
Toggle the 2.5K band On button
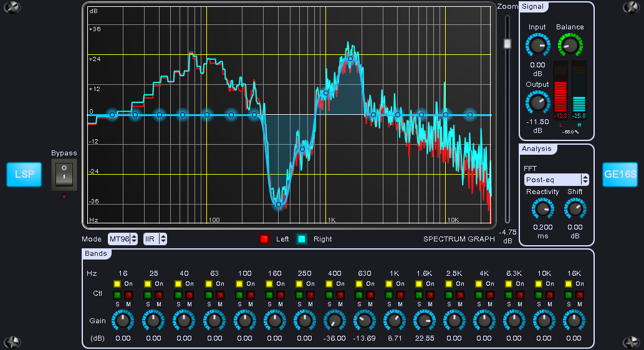pyautogui.click(x=449, y=284)
